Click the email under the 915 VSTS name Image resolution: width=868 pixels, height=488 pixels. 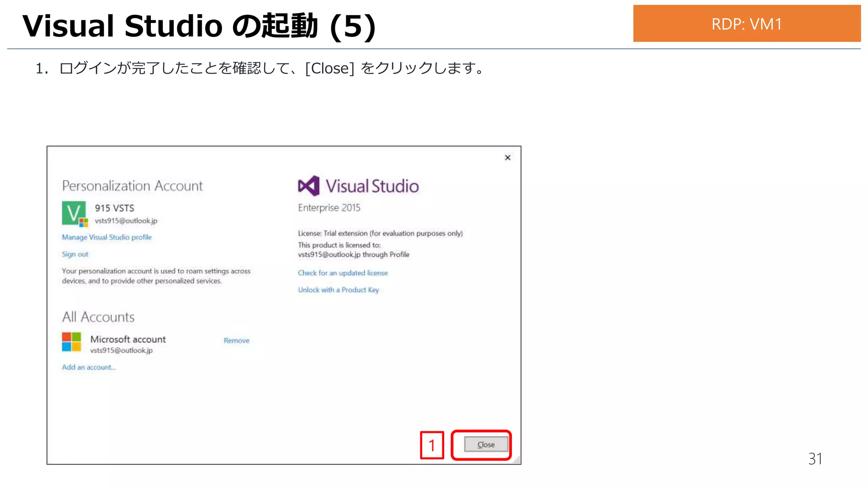tap(126, 221)
